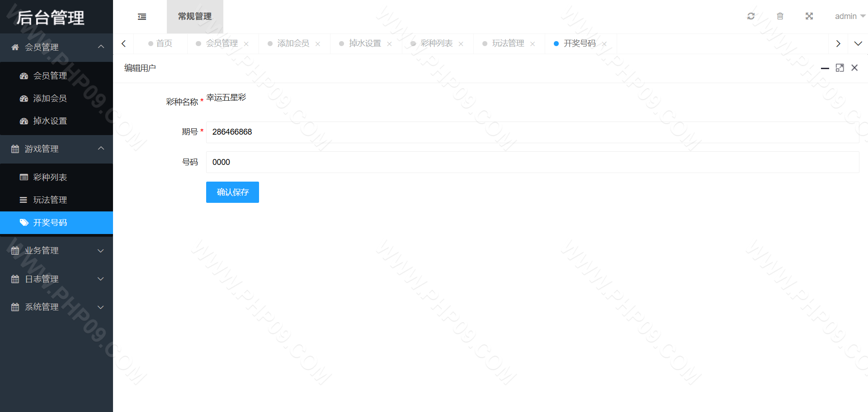This screenshot has width=868, height=412.
Task: Close the 会员管理 tab
Action: pyautogui.click(x=246, y=44)
